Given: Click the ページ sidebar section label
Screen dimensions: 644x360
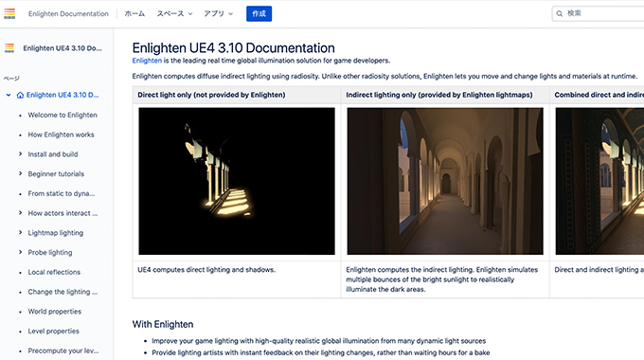Looking at the screenshot, I should tap(11, 78).
